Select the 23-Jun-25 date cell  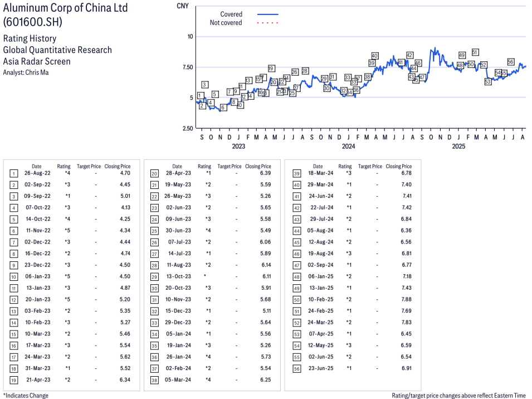(x=321, y=368)
